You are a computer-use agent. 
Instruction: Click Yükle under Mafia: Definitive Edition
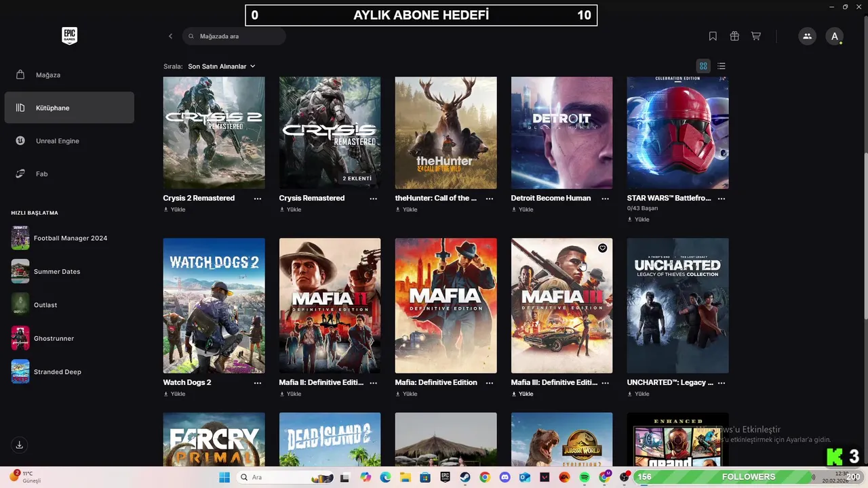(406, 394)
